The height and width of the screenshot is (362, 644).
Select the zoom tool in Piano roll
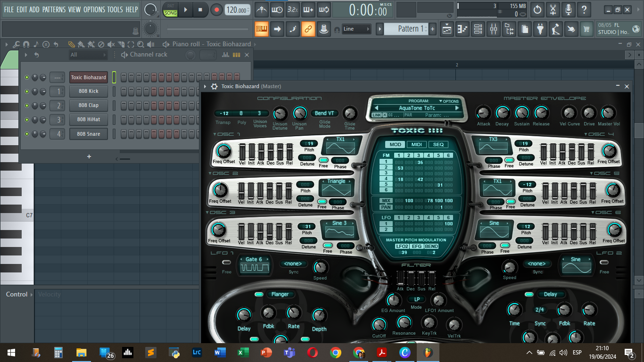pos(140,44)
